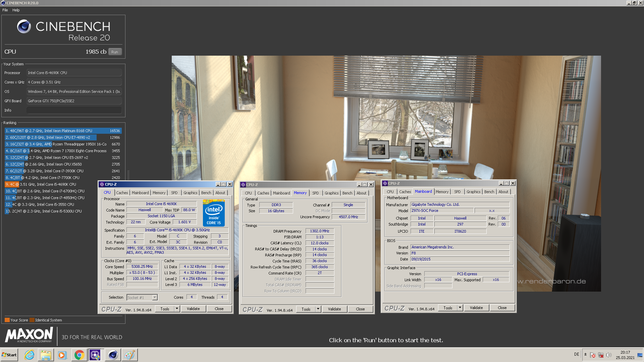Switch to SPD tab in CPU-tab CPU-Z window

coord(174,193)
